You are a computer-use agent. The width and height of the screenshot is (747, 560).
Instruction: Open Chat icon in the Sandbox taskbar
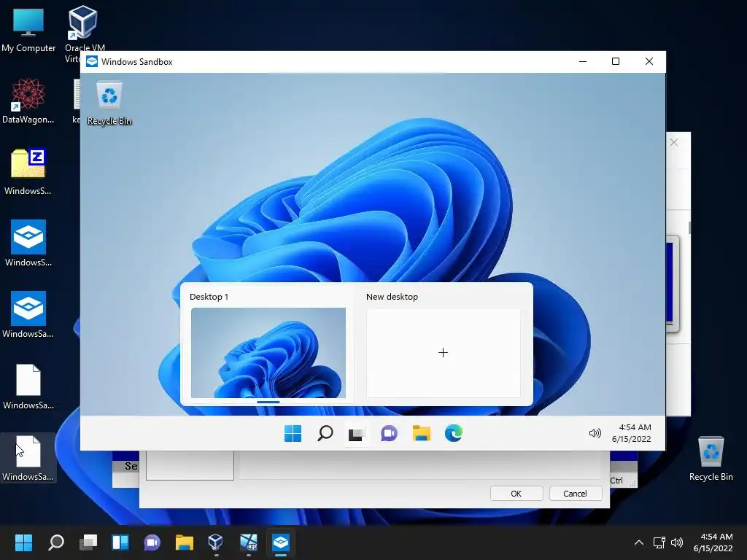click(x=389, y=433)
